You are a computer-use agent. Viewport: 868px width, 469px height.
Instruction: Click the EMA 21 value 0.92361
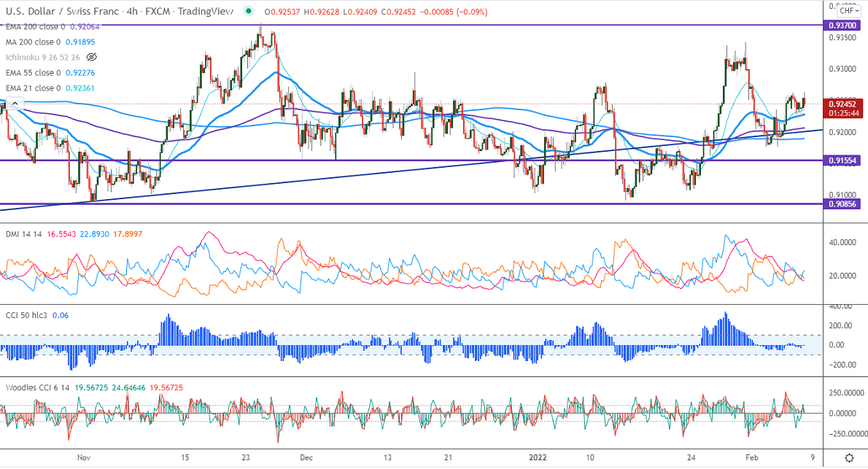80,88
